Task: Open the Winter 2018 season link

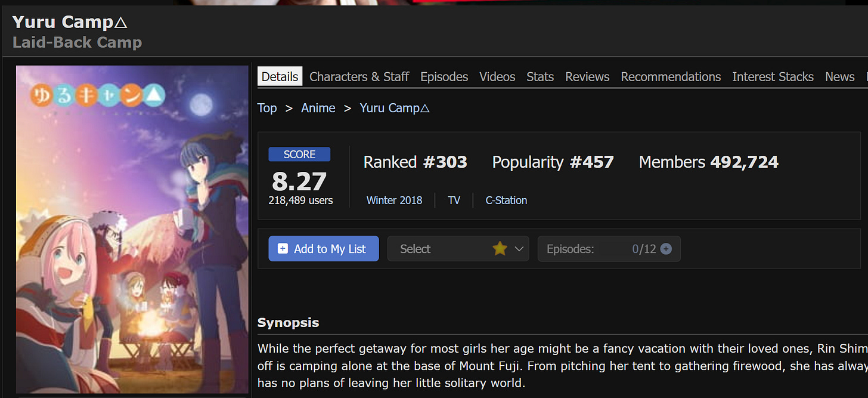Action: [394, 200]
